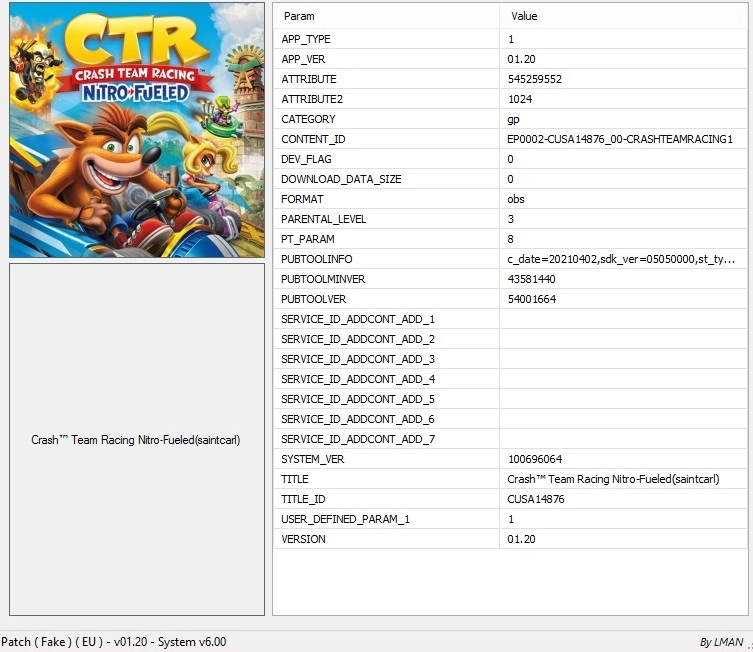Select the TITLE_ID value CUSA14876

(x=536, y=499)
